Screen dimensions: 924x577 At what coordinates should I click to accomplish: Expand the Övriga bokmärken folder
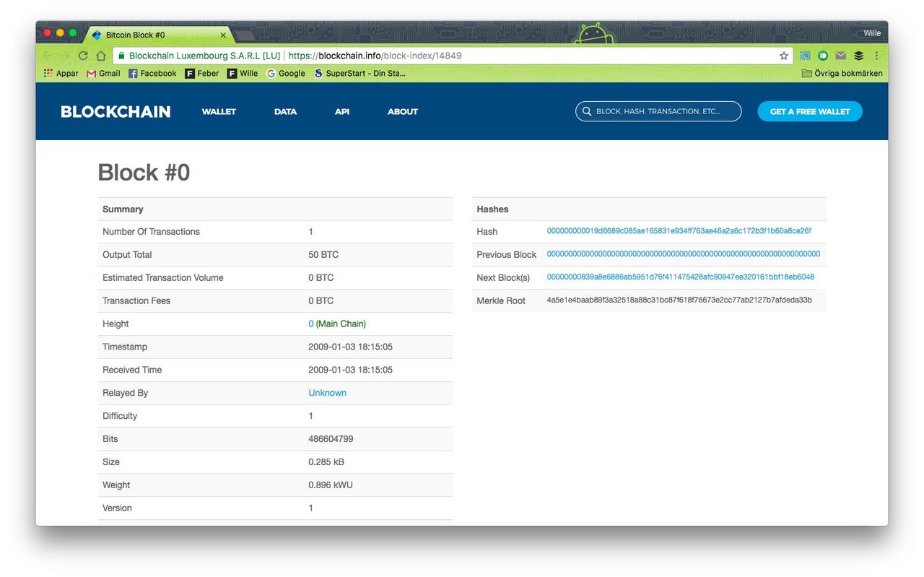pyautogui.click(x=842, y=73)
